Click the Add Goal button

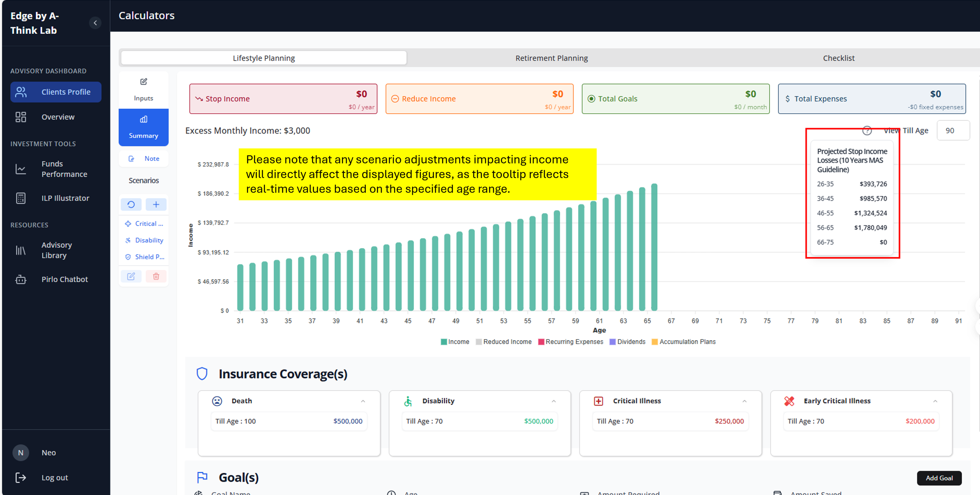click(939, 478)
